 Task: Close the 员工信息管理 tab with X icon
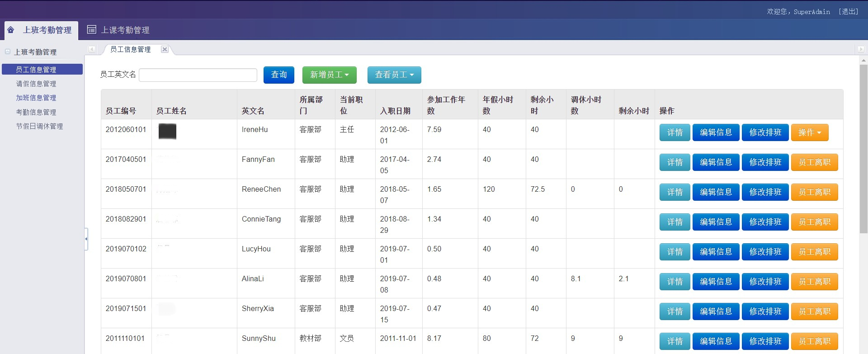point(165,49)
